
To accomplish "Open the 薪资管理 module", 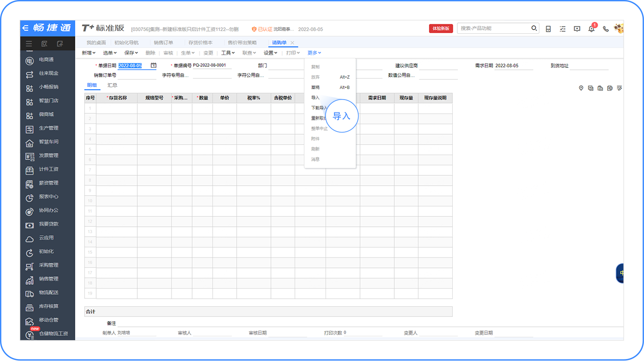I will 48,183.
